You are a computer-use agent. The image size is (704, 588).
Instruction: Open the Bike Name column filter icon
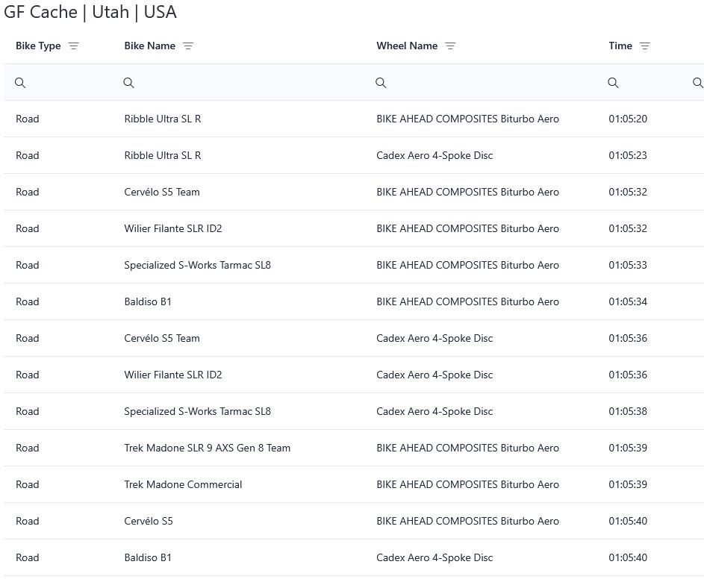(x=188, y=46)
